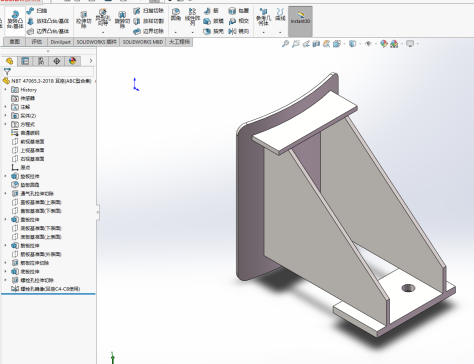The height and width of the screenshot is (364, 474).
Task: Expand the 注解 (Annotations) folder
Action: coord(5,107)
